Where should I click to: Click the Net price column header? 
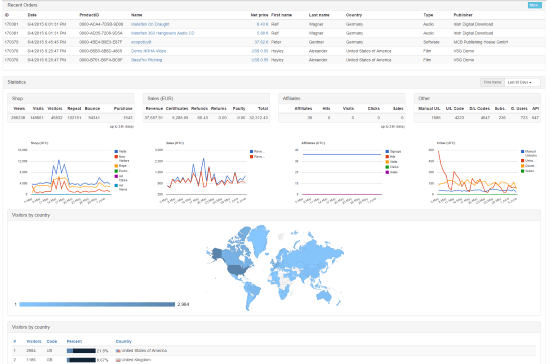point(259,15)
